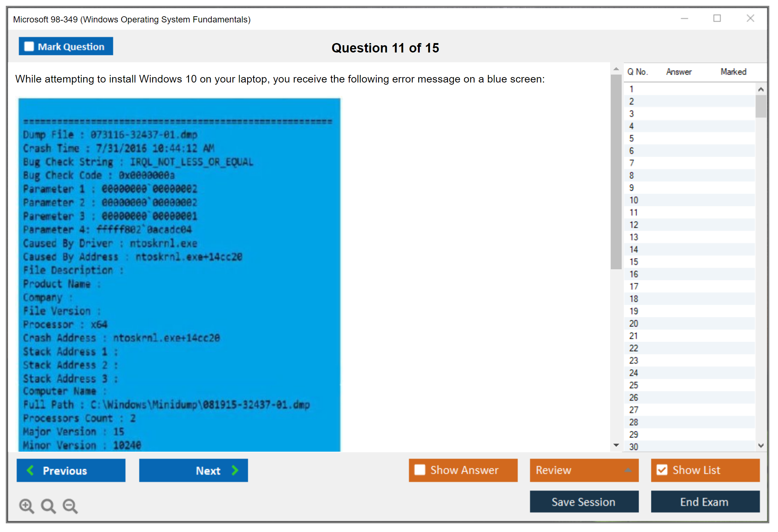The image size is (778, 532).
Task: Click the question pane vertical scrollbar thumb
Action: 616,172
